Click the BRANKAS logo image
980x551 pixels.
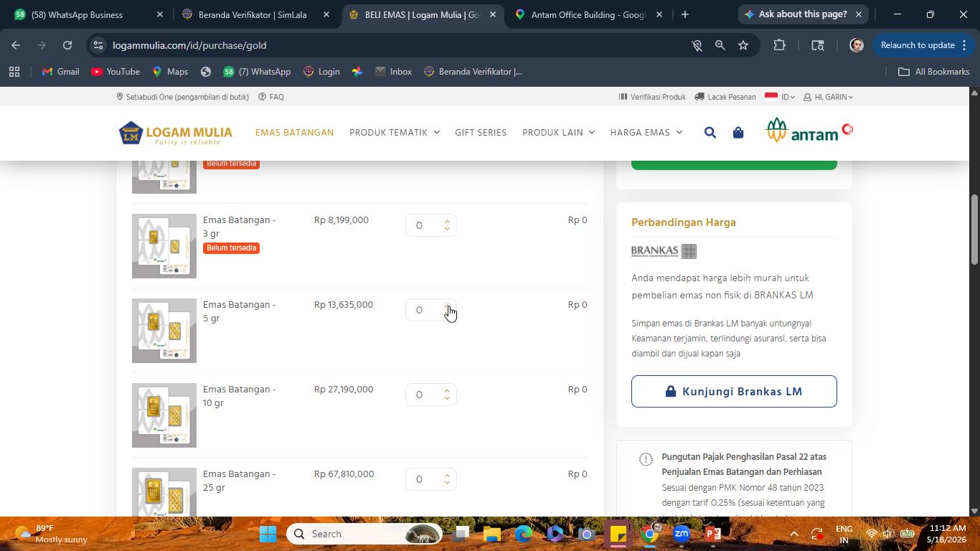tap(664, 251)
